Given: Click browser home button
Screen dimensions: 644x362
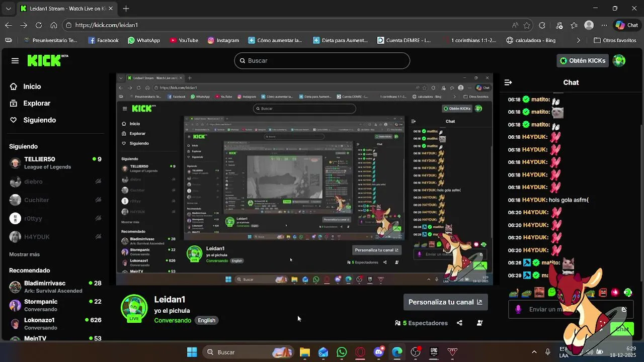Looking at the screenshot, I should coord(54,25).
